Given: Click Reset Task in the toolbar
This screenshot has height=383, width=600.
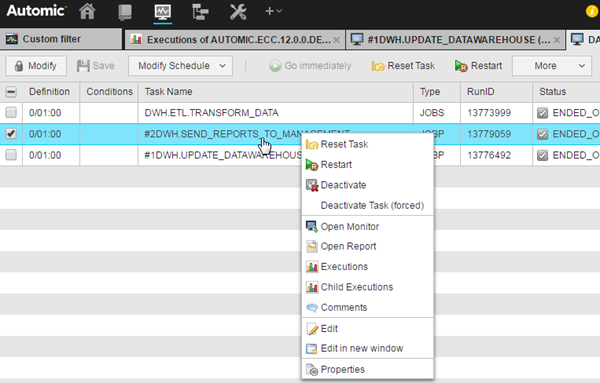Looking at the screenshot, I should tap(403, 66).
